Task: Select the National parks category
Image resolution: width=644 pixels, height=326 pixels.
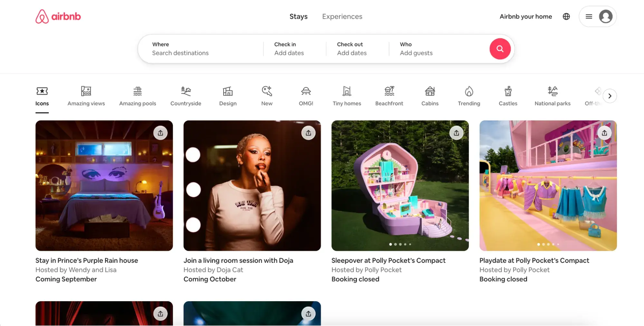Action: 553,96
